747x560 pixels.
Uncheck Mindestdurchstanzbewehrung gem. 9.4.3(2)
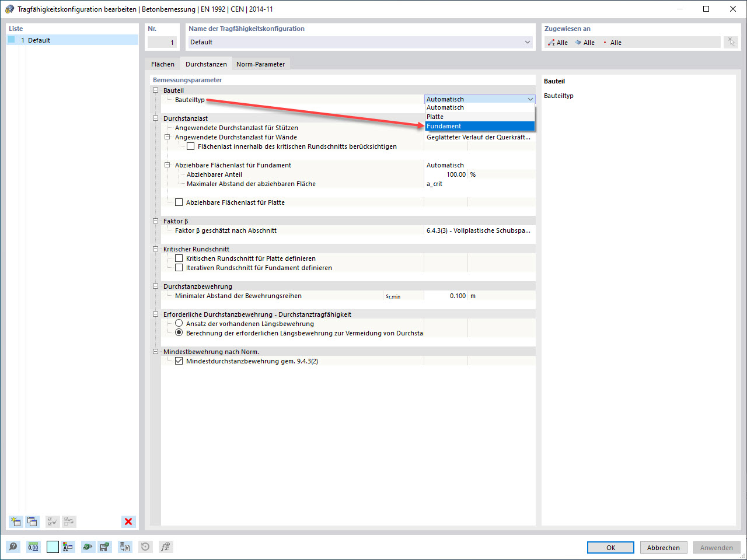pyautogui.click(x=179, y=361)
